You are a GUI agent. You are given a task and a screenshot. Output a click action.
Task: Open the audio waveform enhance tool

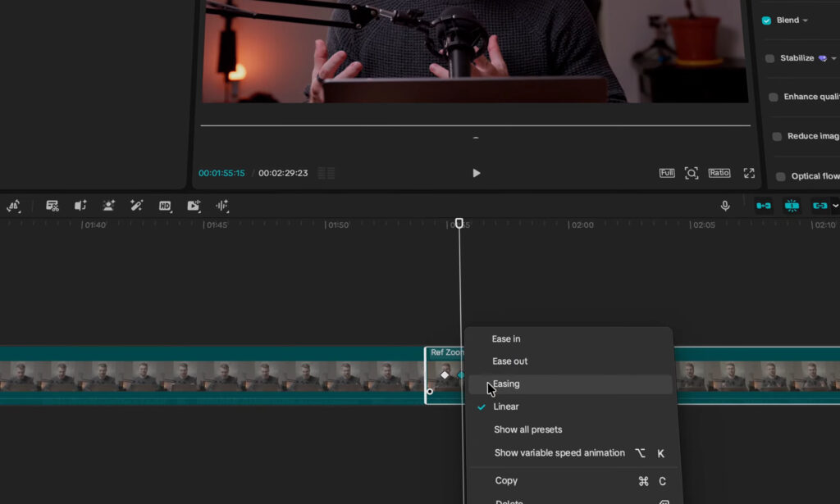tap(221, 206)
